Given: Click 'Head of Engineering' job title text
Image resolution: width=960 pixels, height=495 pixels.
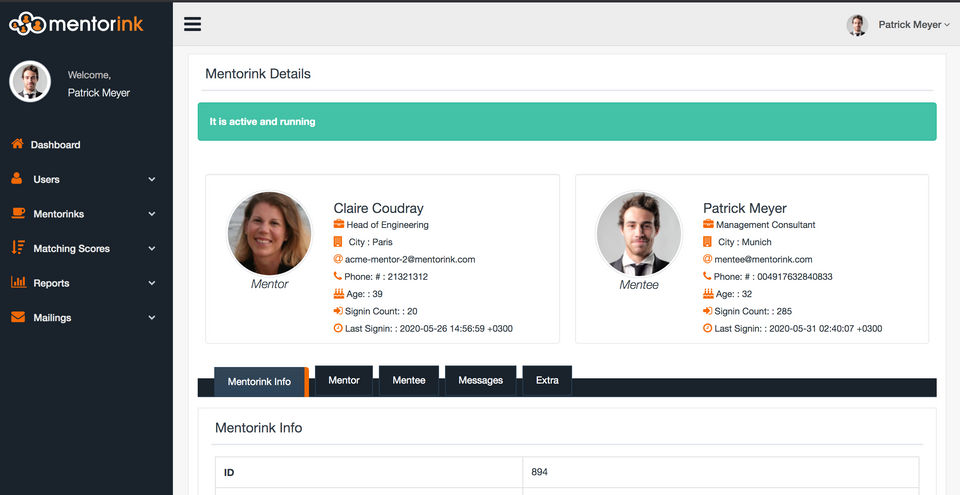Looking at the screenshot, I should (388, 225).
